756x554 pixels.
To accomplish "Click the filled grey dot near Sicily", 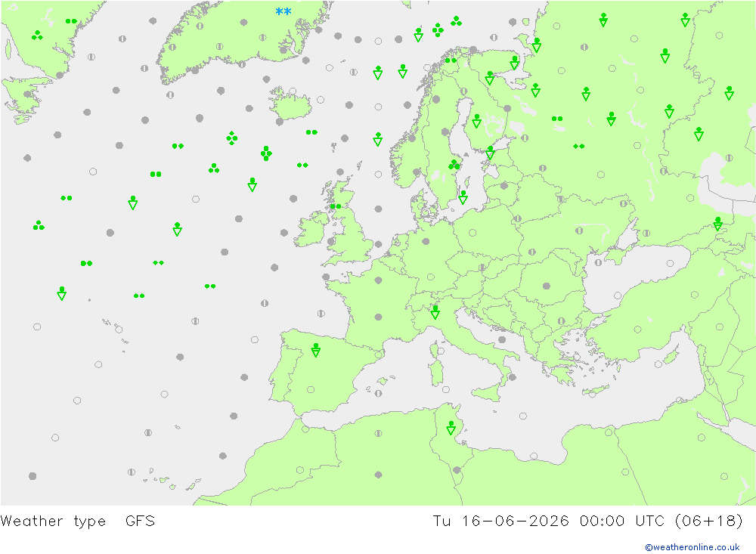I will click(513, 377).
